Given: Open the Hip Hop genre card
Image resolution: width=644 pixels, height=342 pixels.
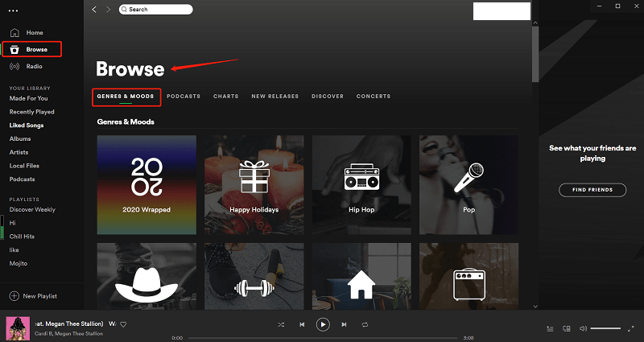Looking at the screenshot, I should point(361,185).
